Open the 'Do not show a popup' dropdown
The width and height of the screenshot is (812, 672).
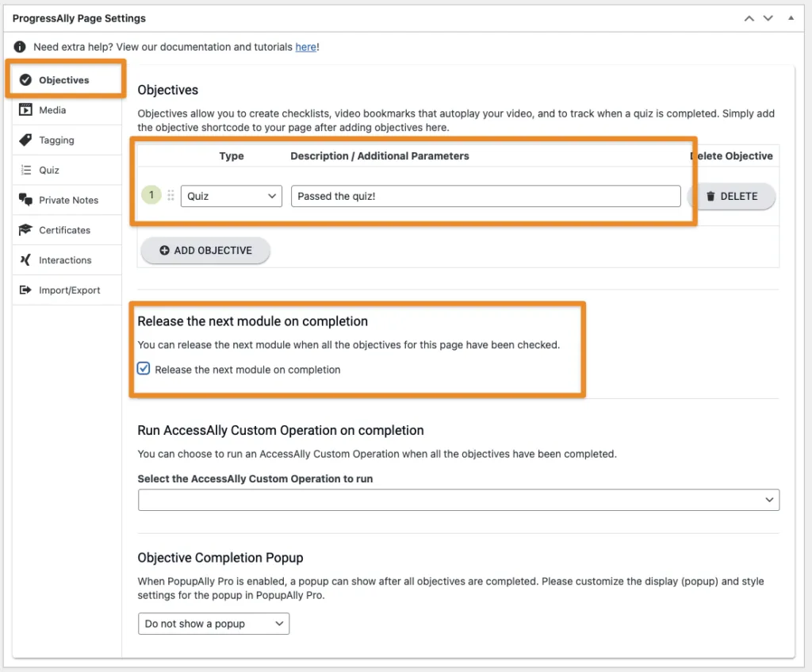pos(213,624)
